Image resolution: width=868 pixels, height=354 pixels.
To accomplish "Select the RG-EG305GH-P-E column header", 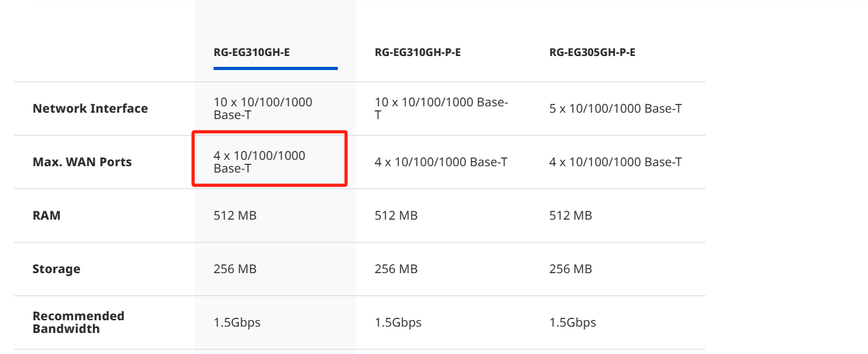I will click(592, 52).
